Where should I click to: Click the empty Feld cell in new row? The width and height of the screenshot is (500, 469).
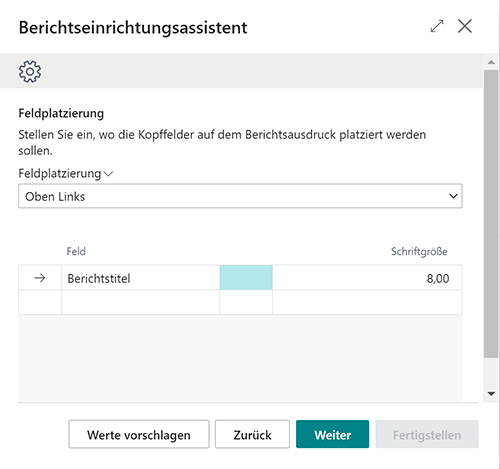(140, 302)
